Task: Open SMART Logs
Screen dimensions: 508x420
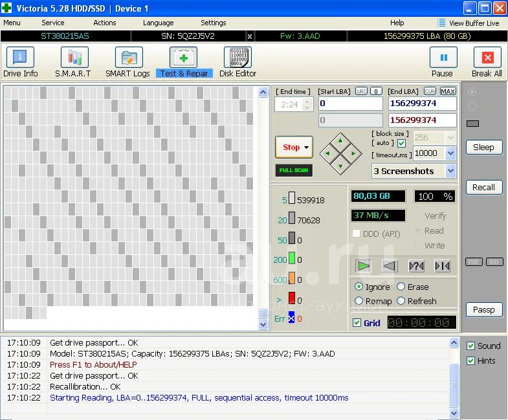Action: [127, 62]
